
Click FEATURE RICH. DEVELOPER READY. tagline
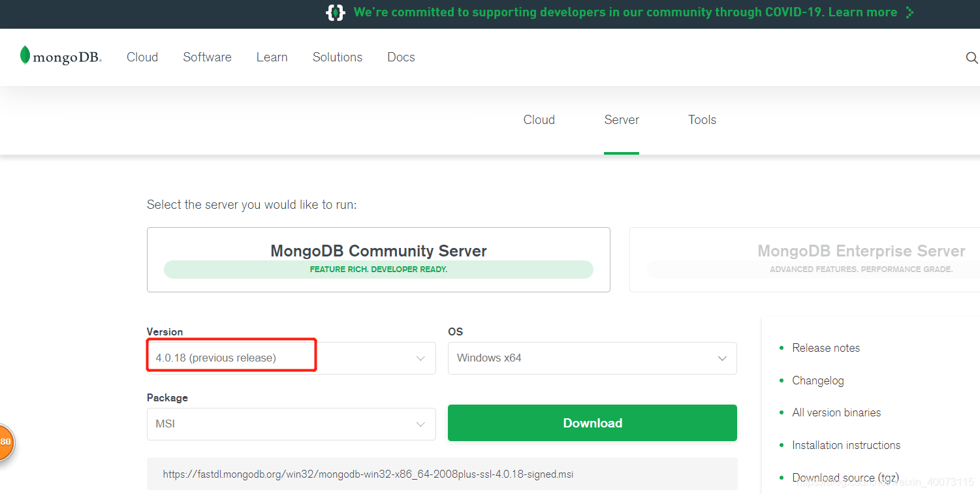pyautogui.click(x=379, y=270)
